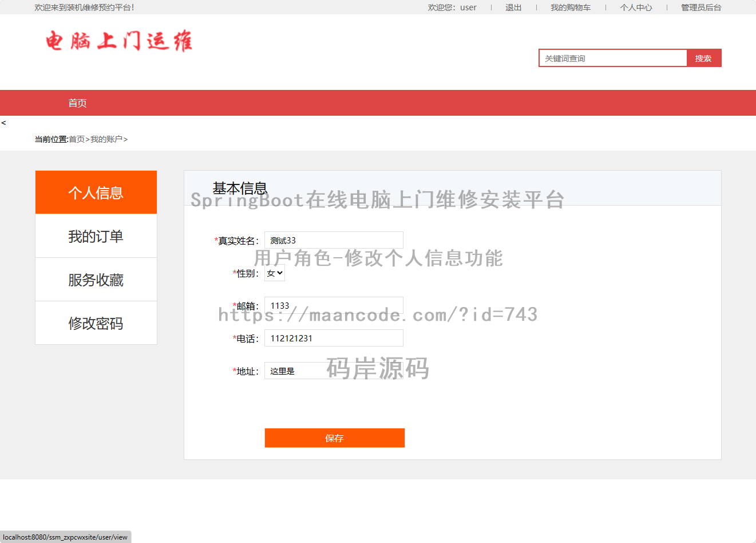Click the 真实姓名 input field
Screen dimensions: 756x543
click(334, 240)
